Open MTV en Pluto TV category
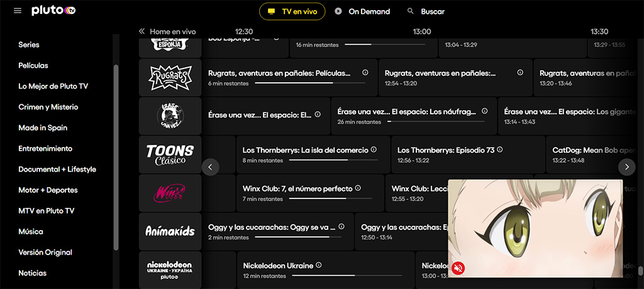 click(x=47, y=210)
